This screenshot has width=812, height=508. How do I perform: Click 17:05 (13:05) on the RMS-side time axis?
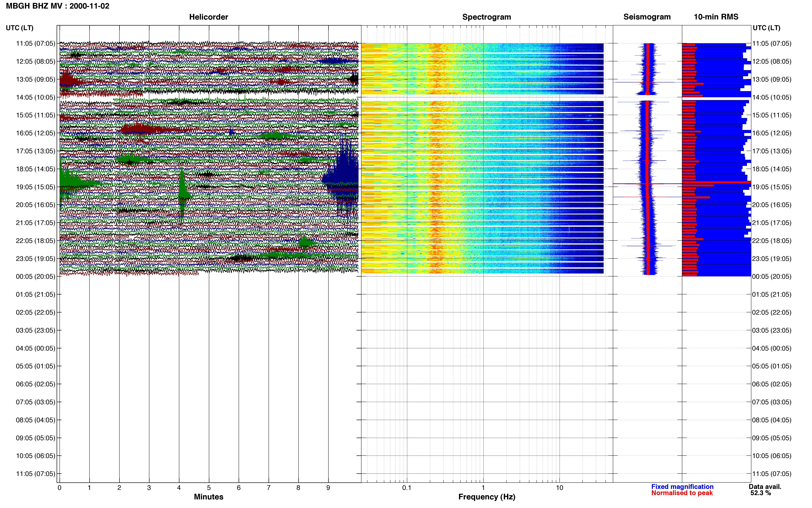(x=772, y=151)
